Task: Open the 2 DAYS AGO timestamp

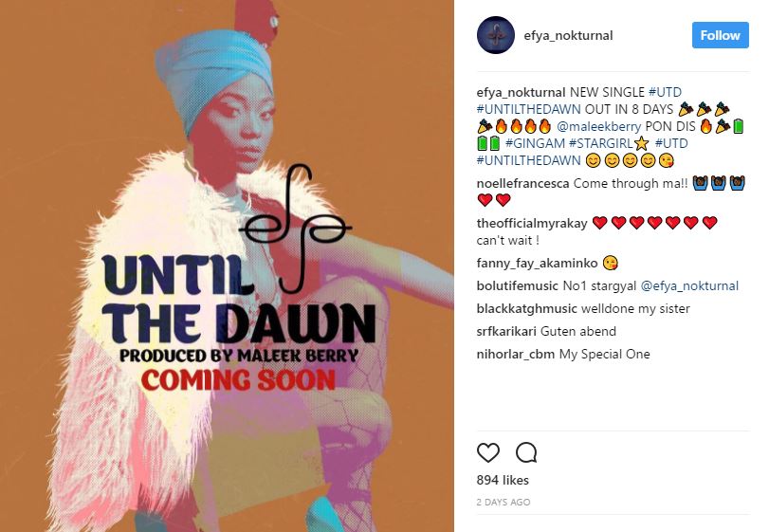Action: coord(504,502)
